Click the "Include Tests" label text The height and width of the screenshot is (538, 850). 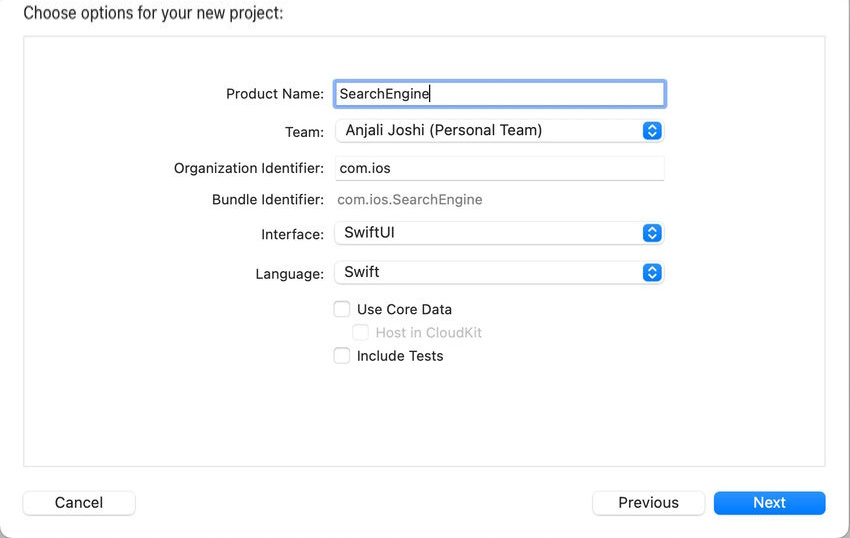400,356
